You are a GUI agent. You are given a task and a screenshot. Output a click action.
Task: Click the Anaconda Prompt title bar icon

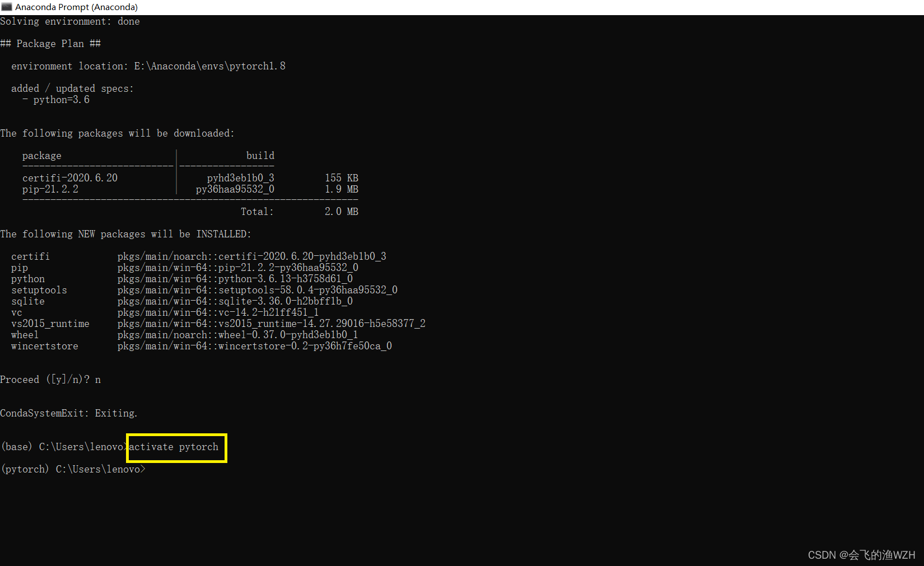(7, 7)
